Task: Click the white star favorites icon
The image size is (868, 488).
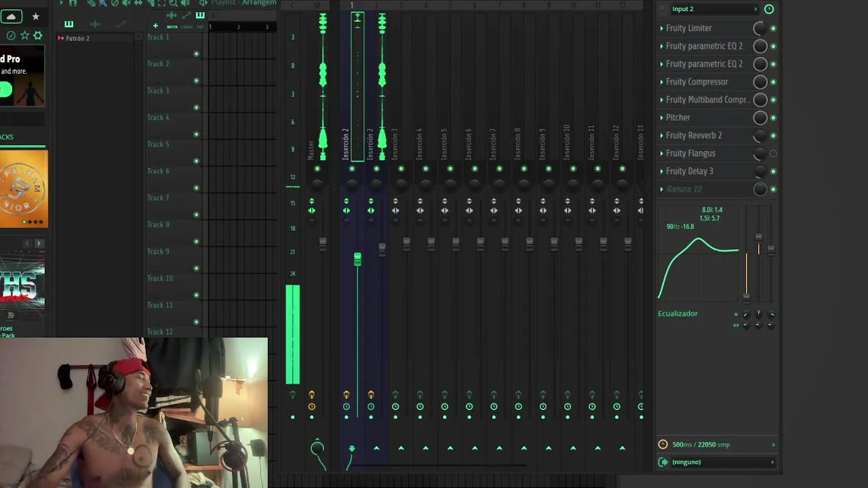Action: pos(35,16)
